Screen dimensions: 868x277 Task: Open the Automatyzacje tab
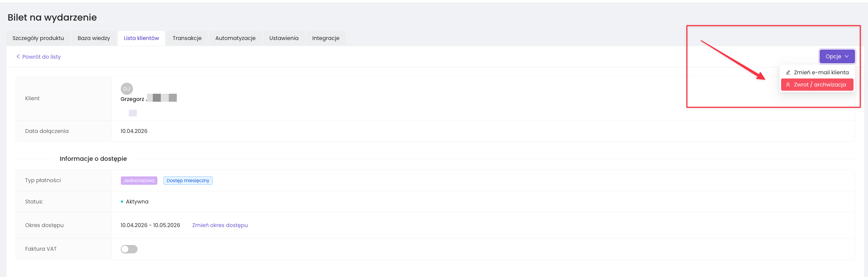(x=235, y=38)
